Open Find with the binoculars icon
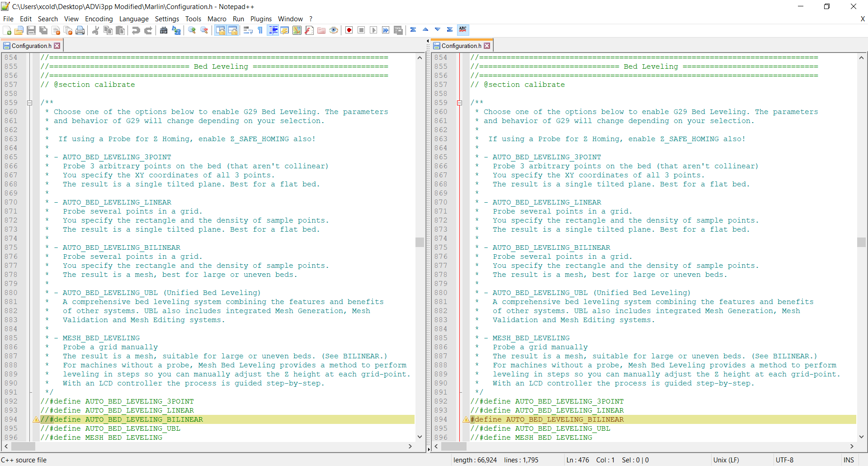The width and height of the screenshot is (868, 466). [164, 30]
